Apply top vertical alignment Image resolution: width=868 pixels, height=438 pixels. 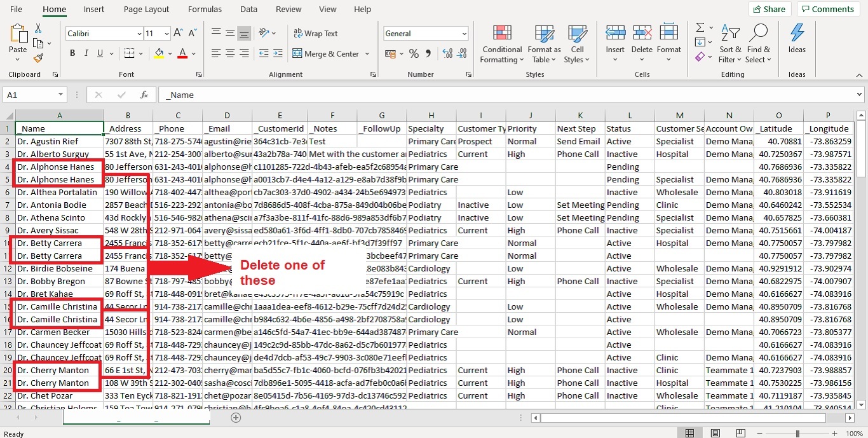216,33
